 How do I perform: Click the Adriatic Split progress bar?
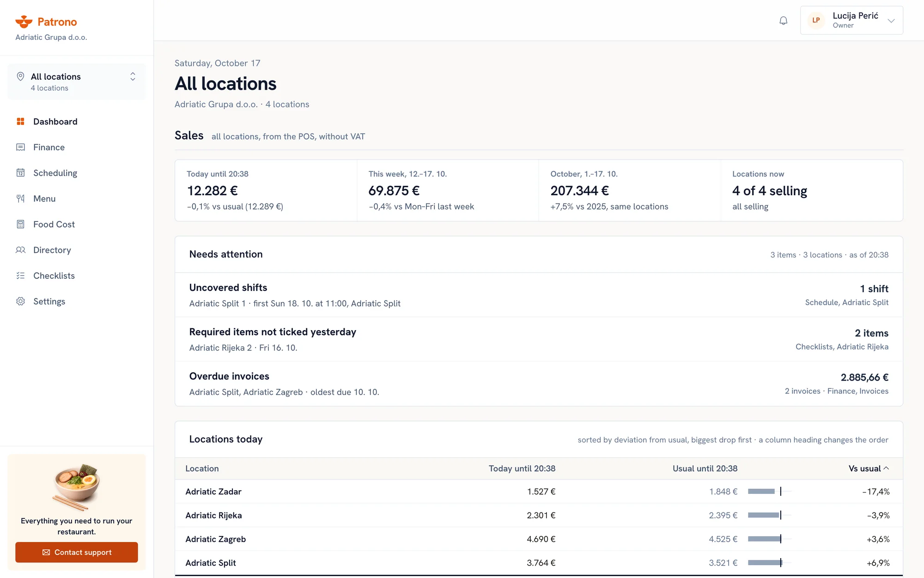pyautogui.click(x=770, y=563)
